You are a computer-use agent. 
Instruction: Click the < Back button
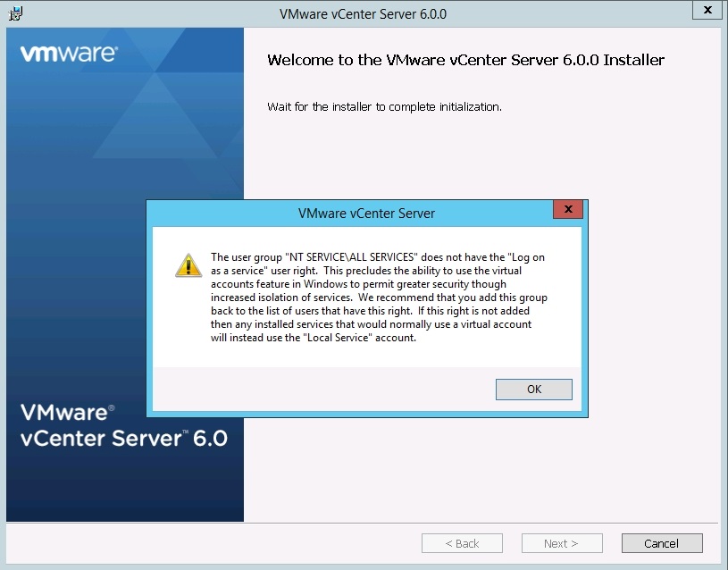[x=462, y=543]
